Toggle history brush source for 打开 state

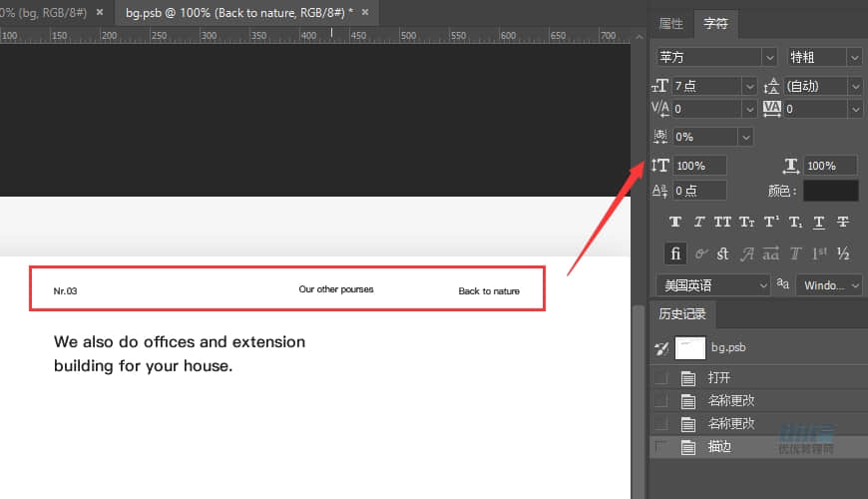660,377
